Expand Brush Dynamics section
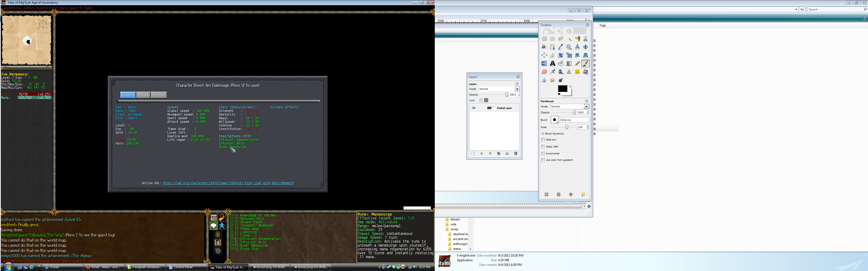This screenshot has height=271, width=868. [543, 134]
